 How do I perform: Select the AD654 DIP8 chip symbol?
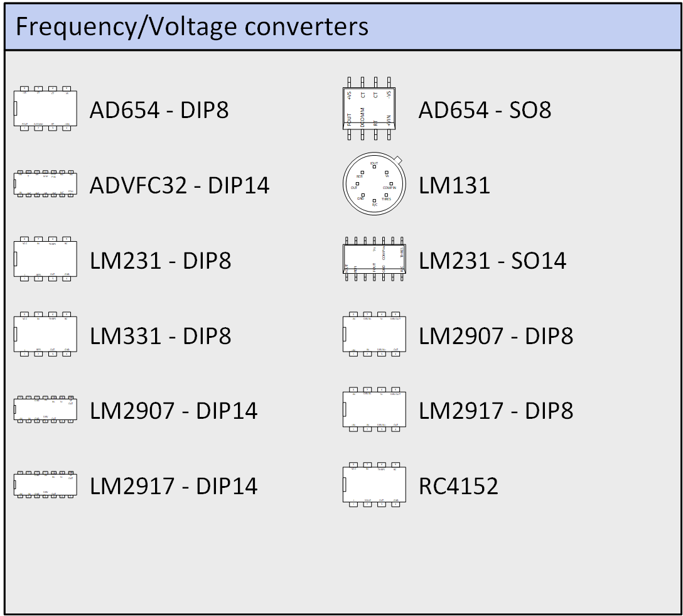(x=45, y=109)
